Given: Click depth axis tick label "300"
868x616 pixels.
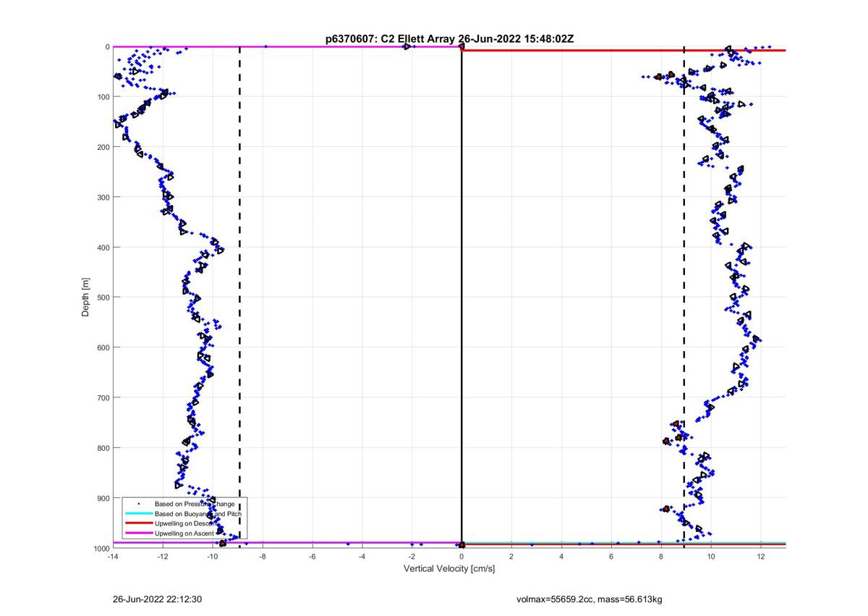Looking at the screenshot, I should click(102, 197).
